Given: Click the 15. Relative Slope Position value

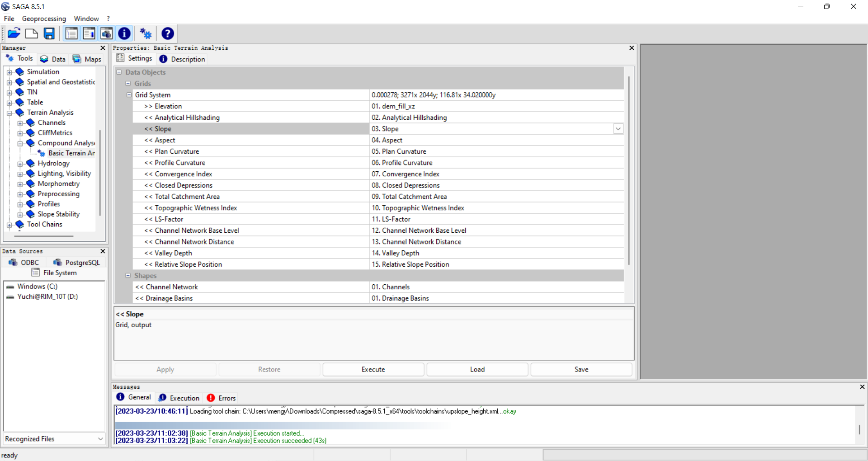Looking at the screenshot, I should (410, 264).
